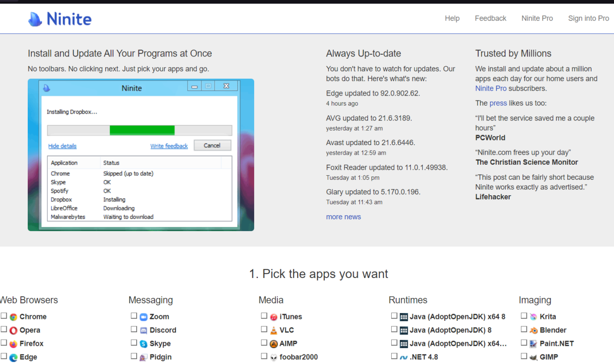The height and width of the screenshot is (364, 614).
Task: Check the Discord checkbox
Action: point(134,329)
